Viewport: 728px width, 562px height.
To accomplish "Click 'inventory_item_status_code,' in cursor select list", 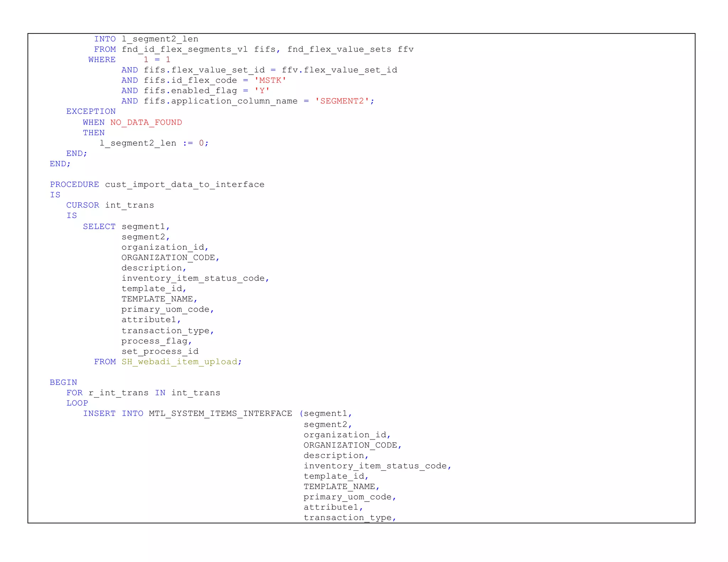I will tap(196, 279).
